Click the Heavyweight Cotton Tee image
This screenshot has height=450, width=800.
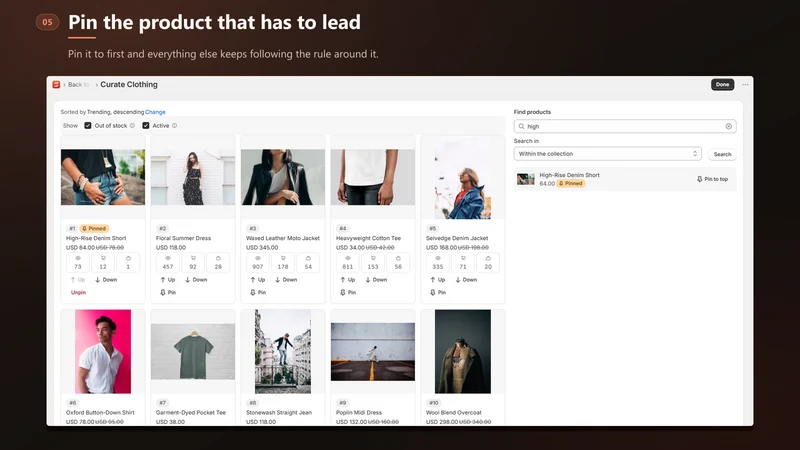tap(373, 177)
